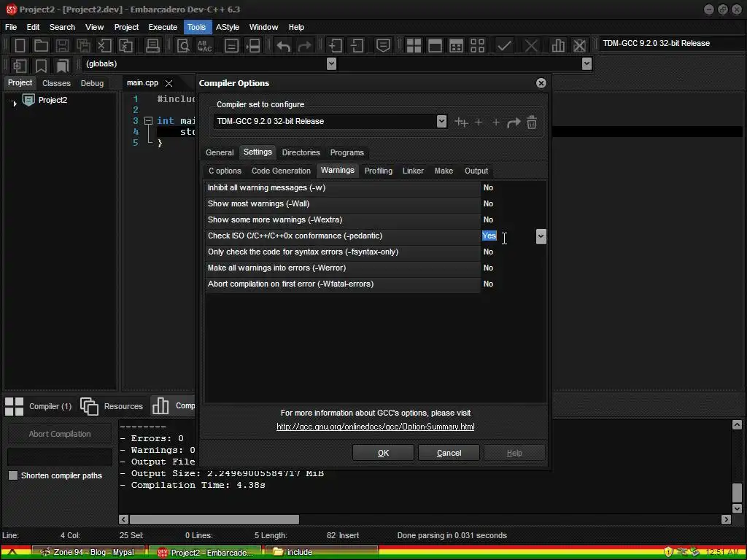The height and width of the screenshot is (560, 747).
Task: Switch to the Classes panel tab
Action: pyautogui.click(x=56, y=83)
